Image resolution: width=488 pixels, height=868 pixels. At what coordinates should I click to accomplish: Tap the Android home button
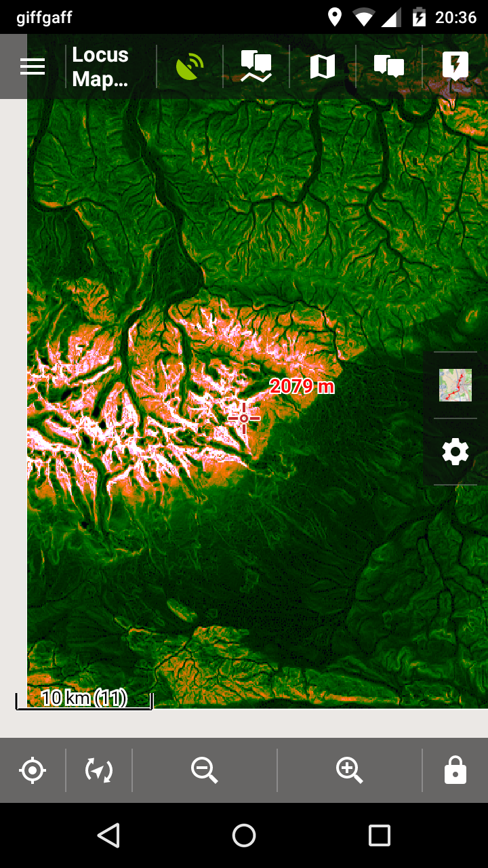click(244, 835)
